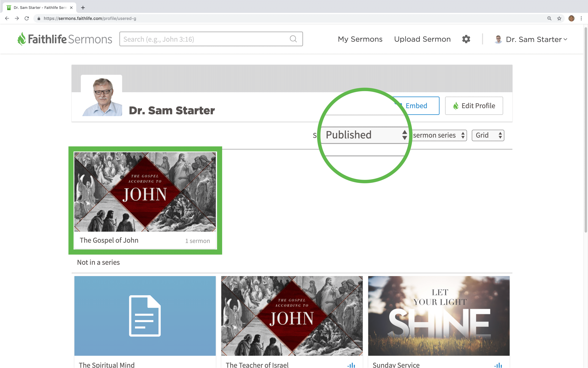The width and height of the screenshot is (588, 368).
Task: Click the padlock site info icon
Action: pos(39,19)
